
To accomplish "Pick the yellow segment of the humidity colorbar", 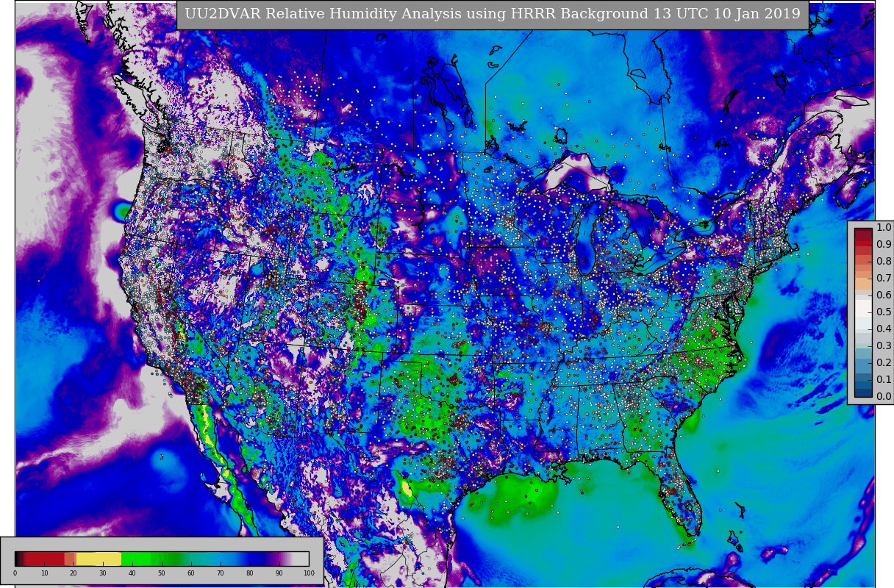I will (99, 559).
